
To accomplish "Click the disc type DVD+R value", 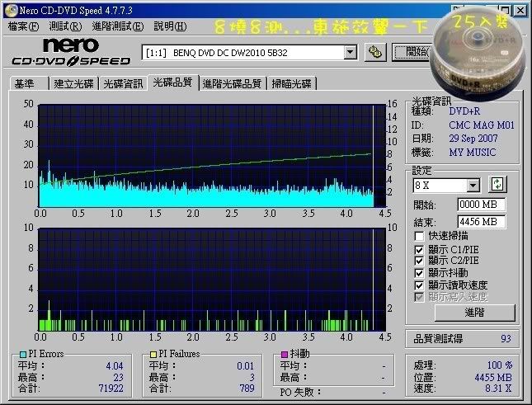I will coord(464,111).
